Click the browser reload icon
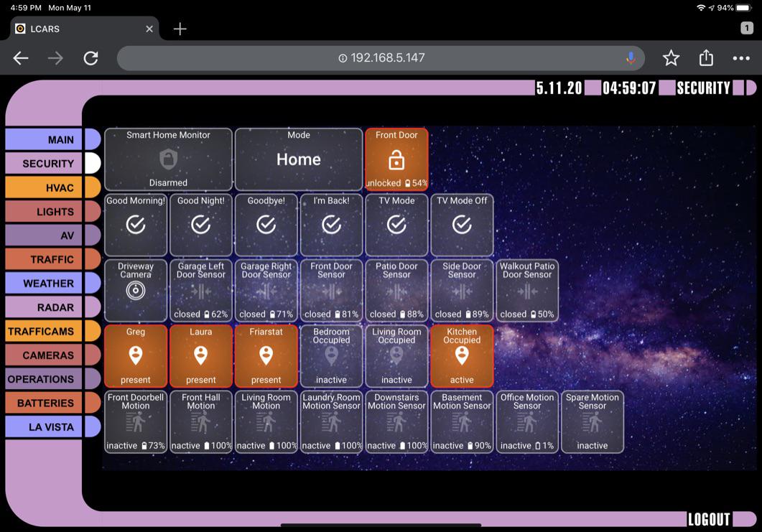Image resolution: width=762 pixels, height=532 pixels. click(90, 58)
